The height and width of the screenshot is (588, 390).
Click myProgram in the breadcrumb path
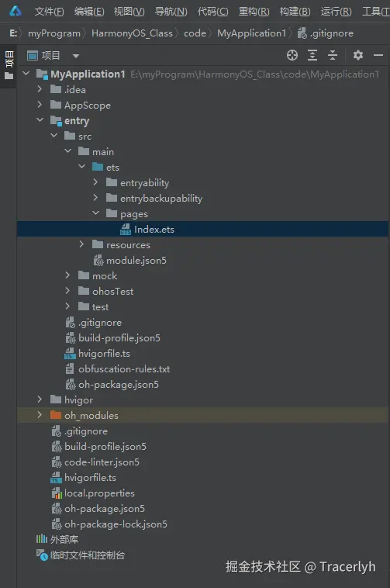(54, 33)
